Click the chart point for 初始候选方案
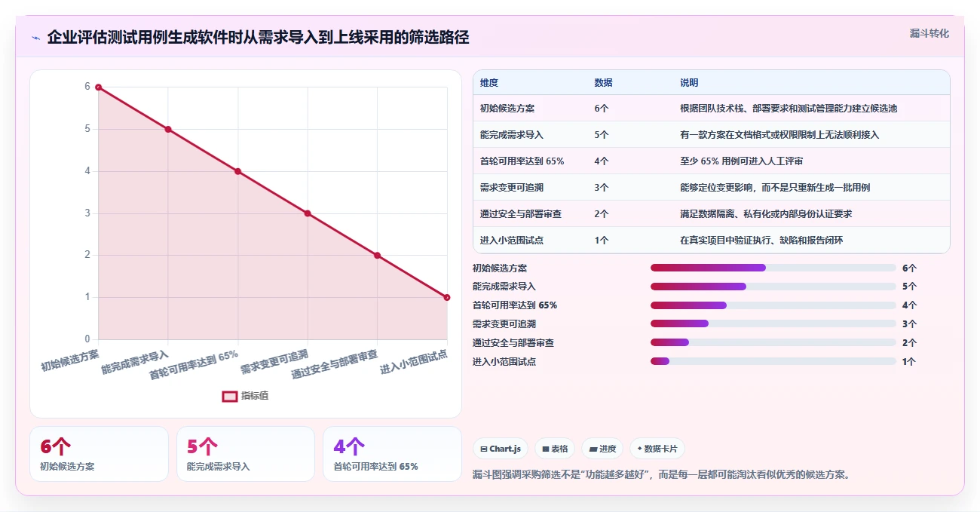Screen dimensions: 980x512 pos(98,87)
